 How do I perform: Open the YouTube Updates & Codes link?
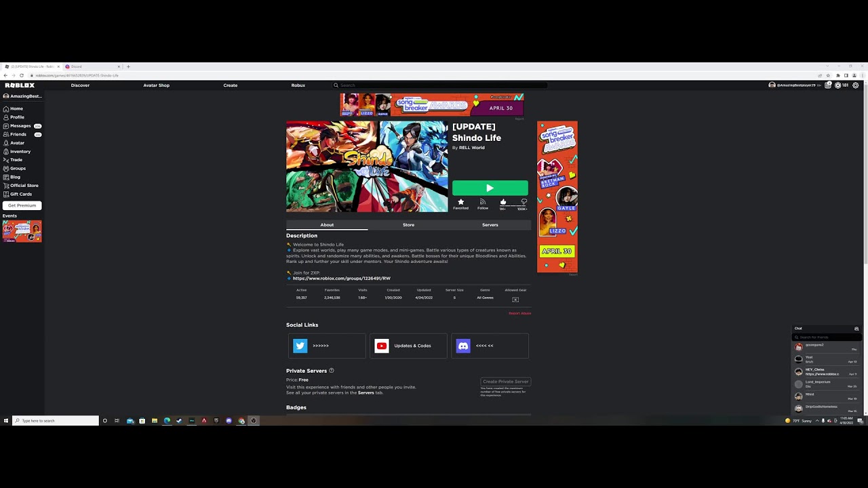(408, 346)
